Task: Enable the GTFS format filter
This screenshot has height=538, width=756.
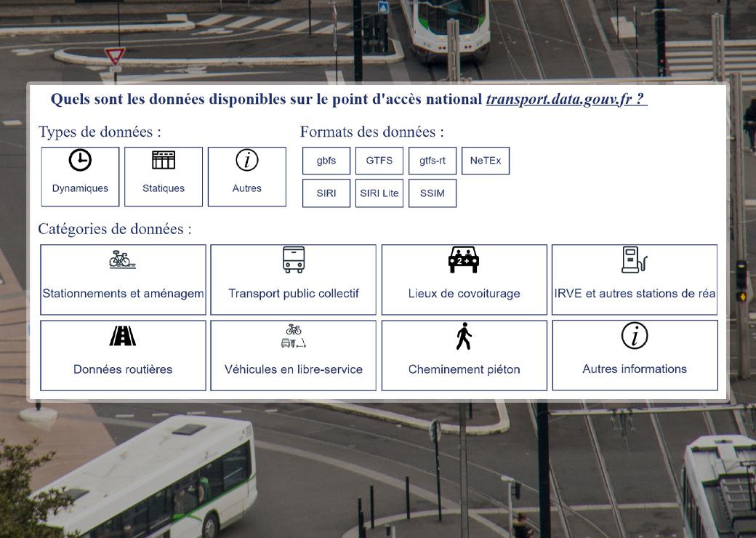Action: pyautogui.click(x=379, y=161)
